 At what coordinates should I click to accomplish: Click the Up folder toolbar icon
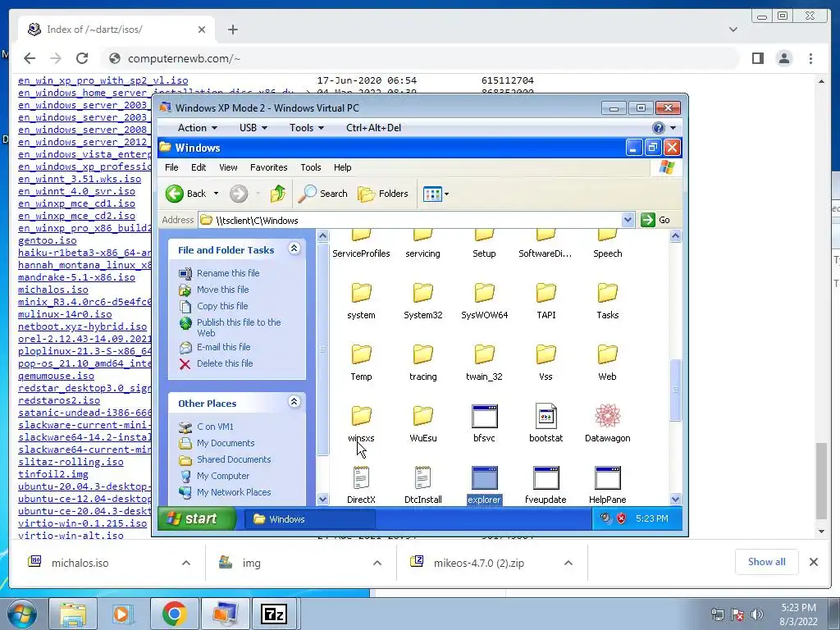tap(277, 194)
